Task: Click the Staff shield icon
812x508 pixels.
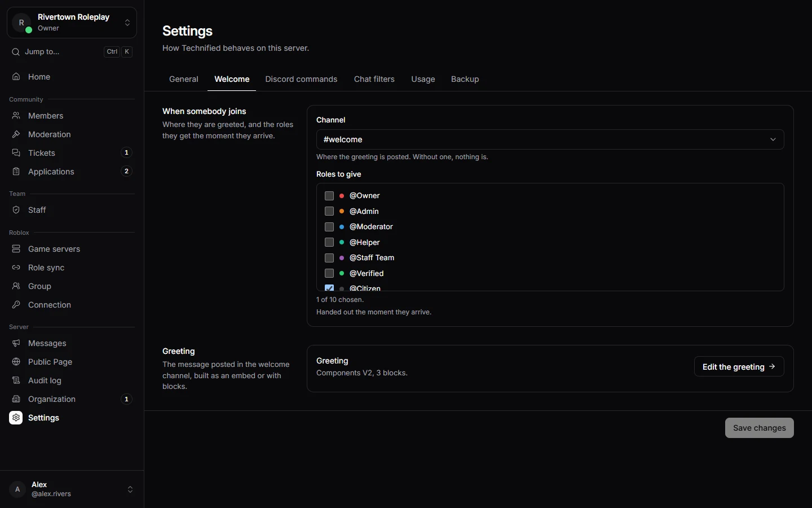Action: [16, 210]
